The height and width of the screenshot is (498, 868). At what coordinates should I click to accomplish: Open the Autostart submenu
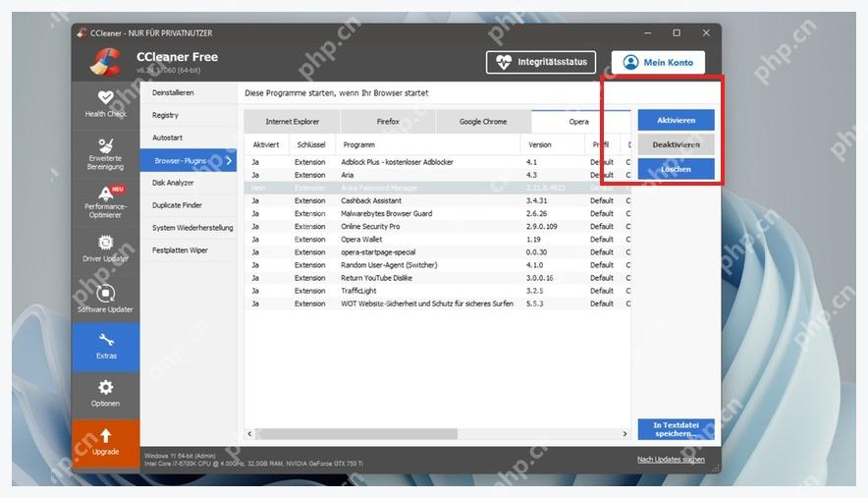click(189, 138)
